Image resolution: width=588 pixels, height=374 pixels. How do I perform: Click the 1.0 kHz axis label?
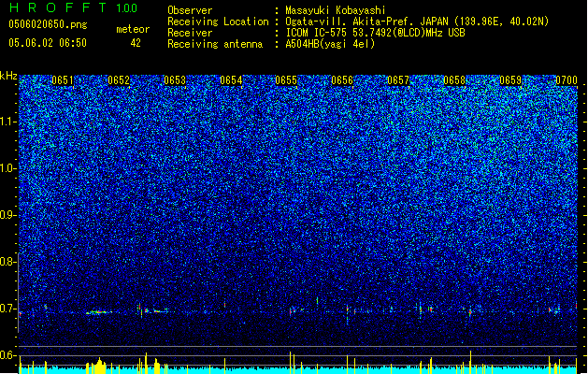click(8, 169)
